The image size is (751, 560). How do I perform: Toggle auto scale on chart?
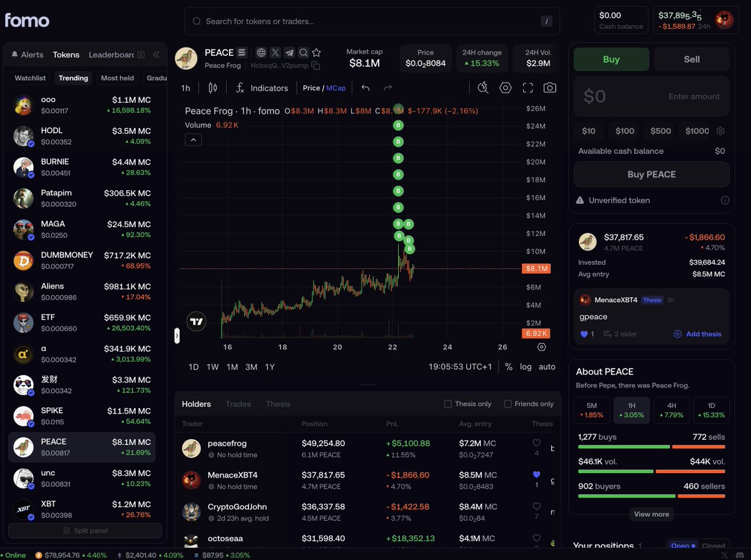pyautogui.click(x=547, y=367)
